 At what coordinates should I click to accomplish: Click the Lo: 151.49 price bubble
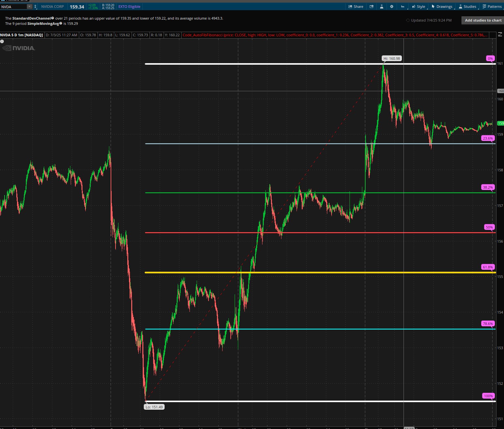pyautogui.click(x=154, y=407)
